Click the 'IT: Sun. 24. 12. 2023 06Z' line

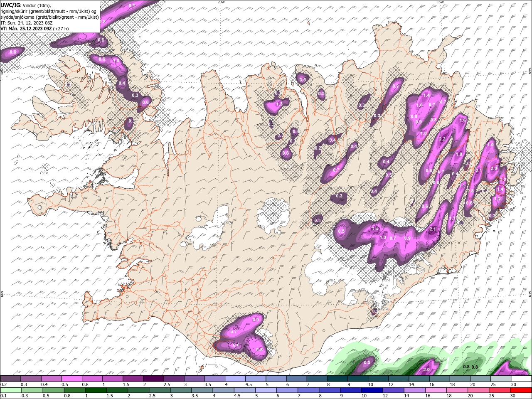(26, 23)
